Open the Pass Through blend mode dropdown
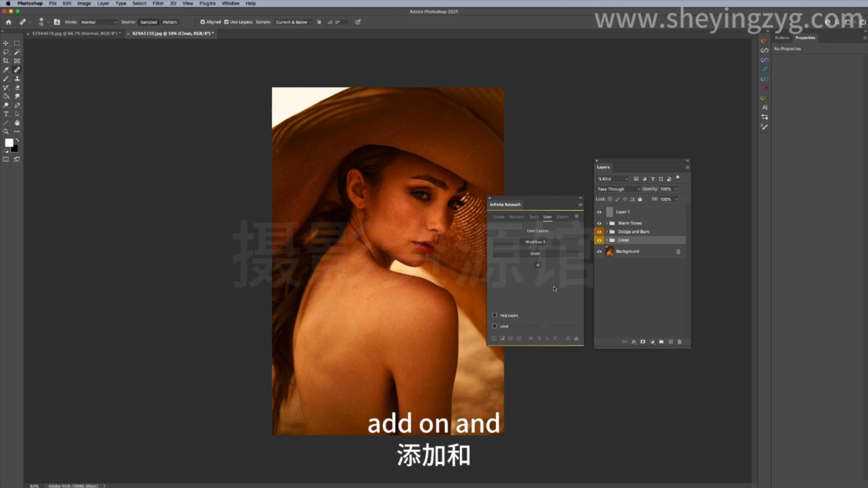868x488 pixels. click(618, 189)
